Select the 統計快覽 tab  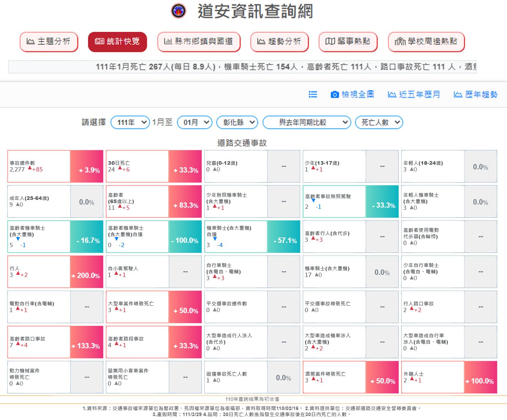[117, 42]
